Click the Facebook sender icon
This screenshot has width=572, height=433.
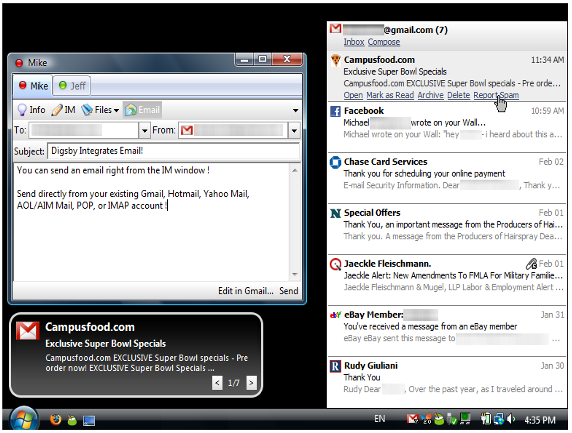coord(335,111)
